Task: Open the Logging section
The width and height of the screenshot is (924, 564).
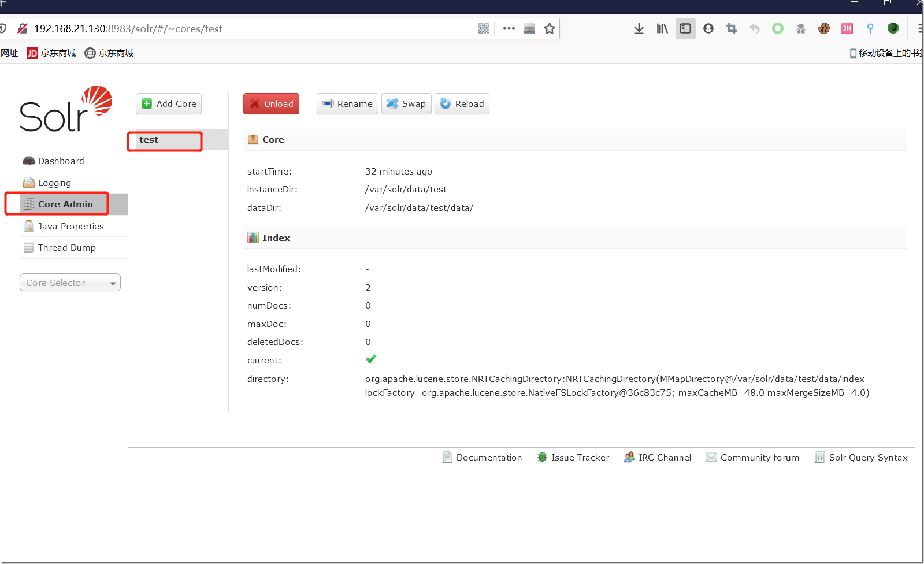Action: 55,183
